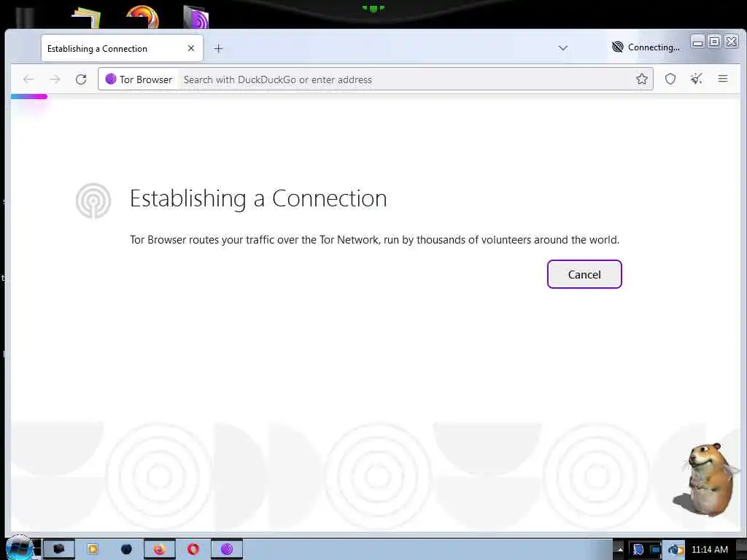The height and width of the screenshot is (560, 747).
Task: Open a new tab with plus icon
Action: click(218, 48)
